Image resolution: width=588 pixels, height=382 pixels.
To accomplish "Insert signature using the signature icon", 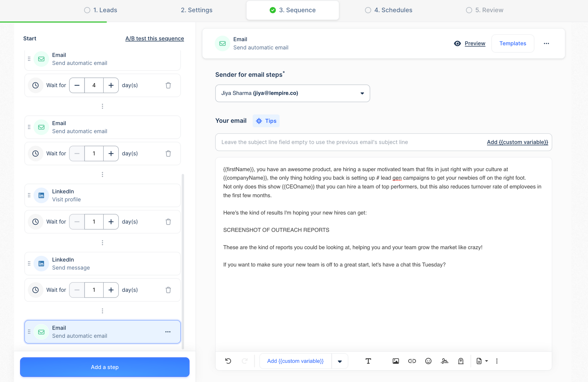I will click(445, 361).
